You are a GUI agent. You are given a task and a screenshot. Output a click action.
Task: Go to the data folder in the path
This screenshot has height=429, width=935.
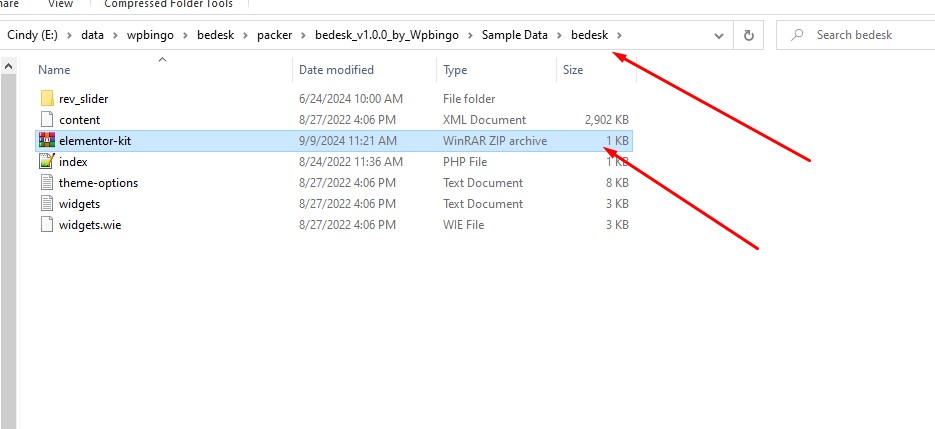[92, 35]
